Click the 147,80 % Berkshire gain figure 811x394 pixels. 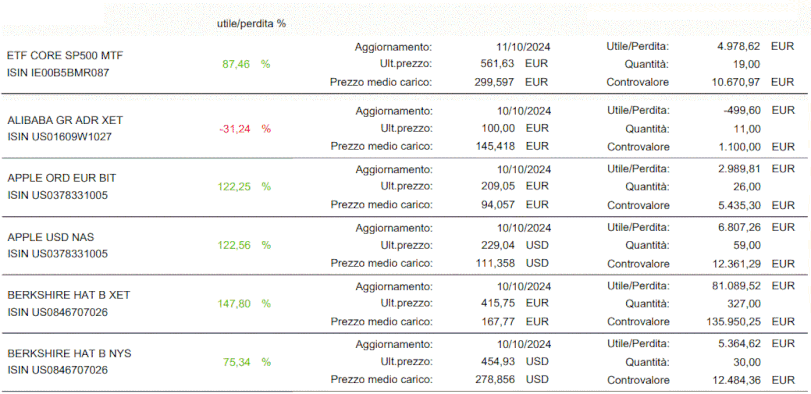tap(244, 304)
